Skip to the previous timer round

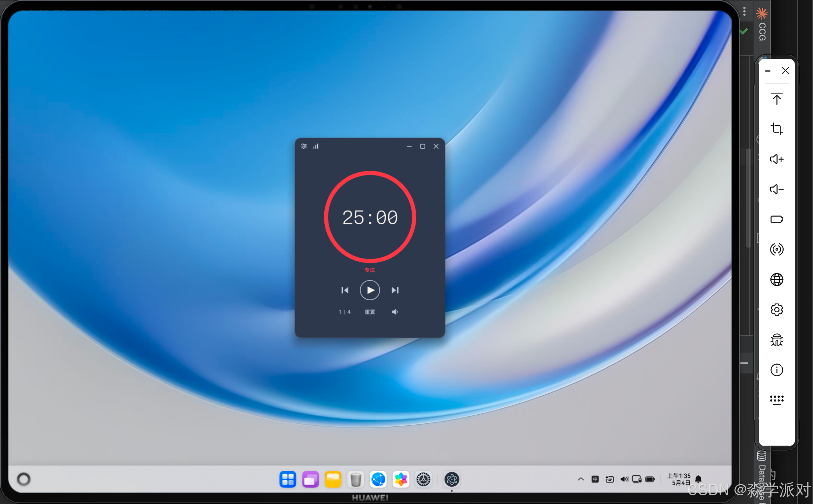point(345,290)
